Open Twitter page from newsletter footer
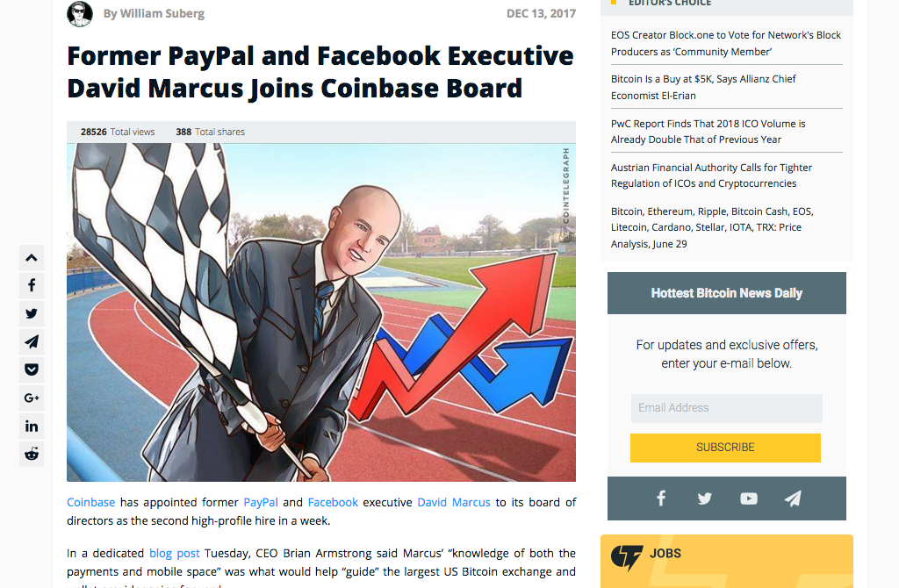This screenshot has width=899, height=588. click(x=705, y=498)
